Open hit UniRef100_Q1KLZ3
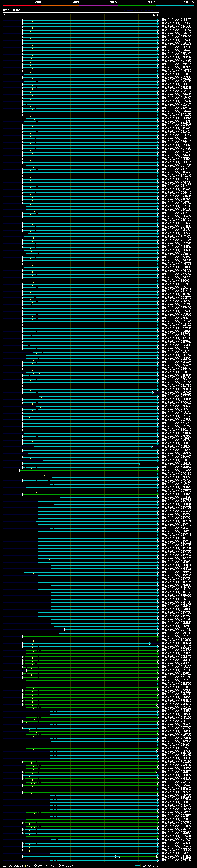The width and height of the screenshot is (197, 868). (x=176, y=20)
